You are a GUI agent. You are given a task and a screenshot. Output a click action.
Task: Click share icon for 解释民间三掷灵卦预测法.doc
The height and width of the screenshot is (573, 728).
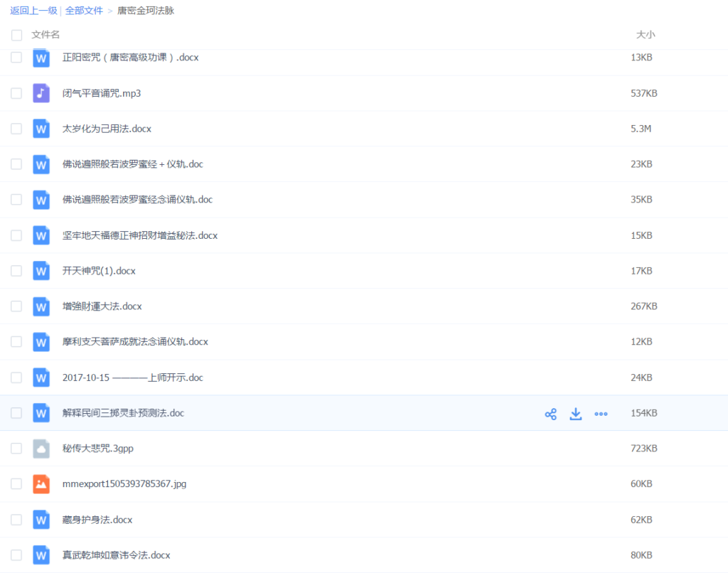click(550, 414)
